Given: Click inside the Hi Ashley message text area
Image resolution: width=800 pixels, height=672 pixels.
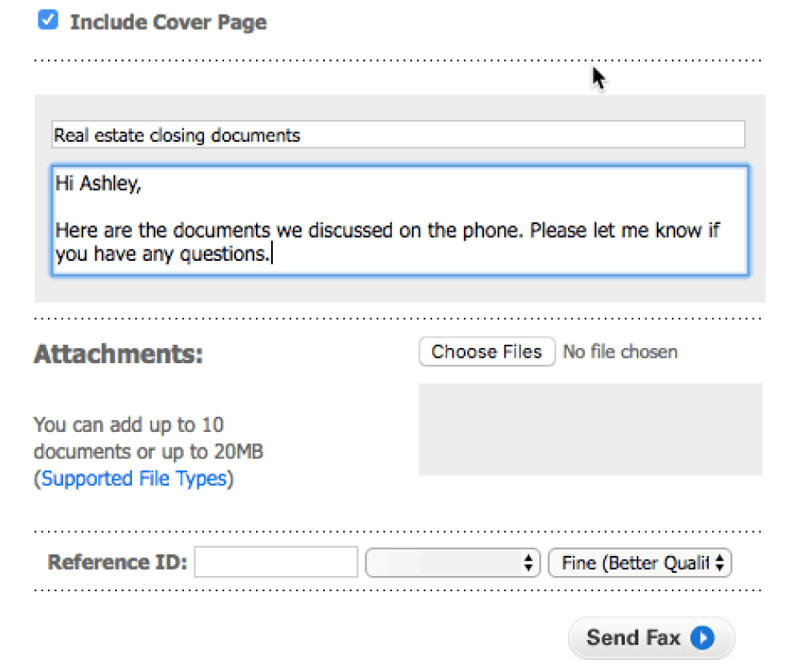Looking at the screenshot, I should coord(399,220).
